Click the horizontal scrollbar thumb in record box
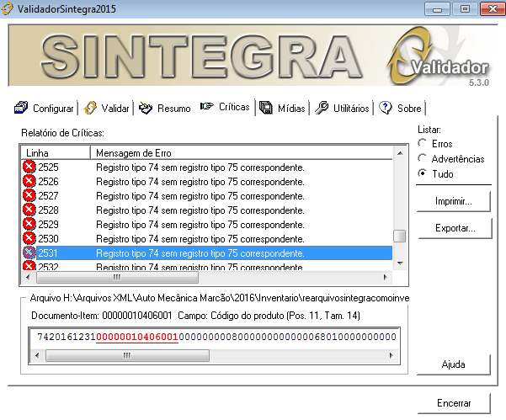This screenshot has width=506, height=420. [127, 355]
